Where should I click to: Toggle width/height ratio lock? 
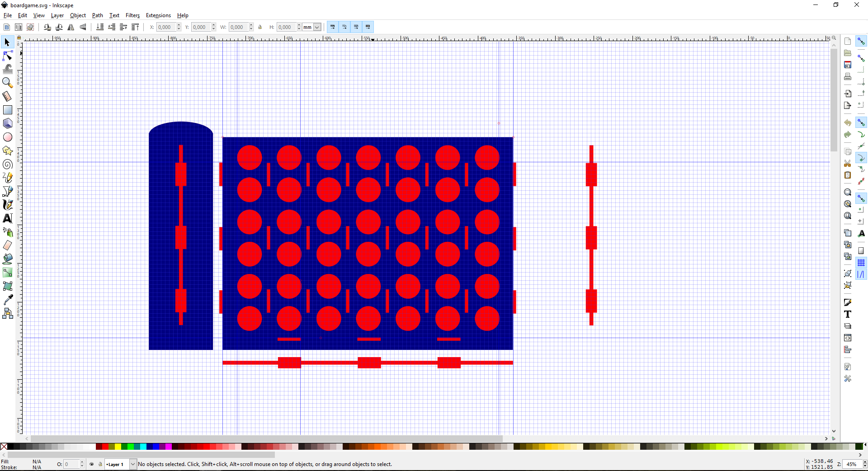pos(260,27)
